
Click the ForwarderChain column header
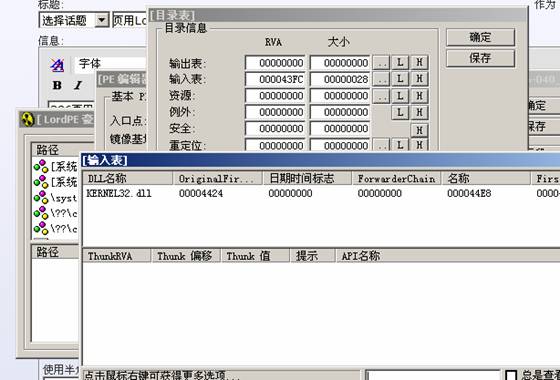(397, 178)
